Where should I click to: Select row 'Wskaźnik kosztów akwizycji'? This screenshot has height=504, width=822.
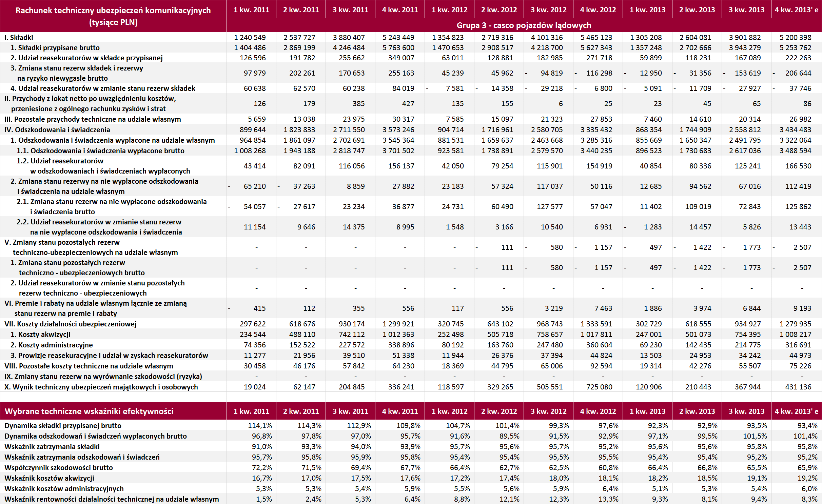49,478
